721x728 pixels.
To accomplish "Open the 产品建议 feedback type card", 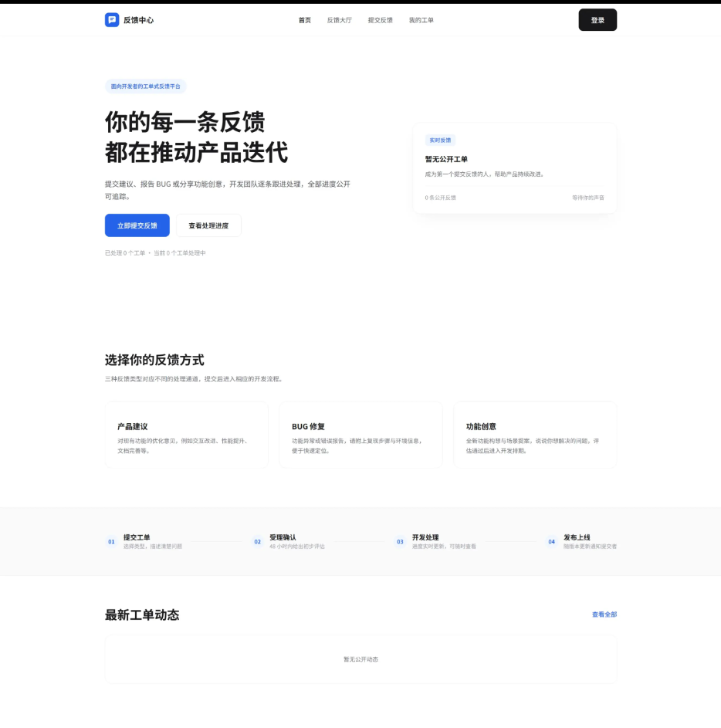I will pos(187,435).
